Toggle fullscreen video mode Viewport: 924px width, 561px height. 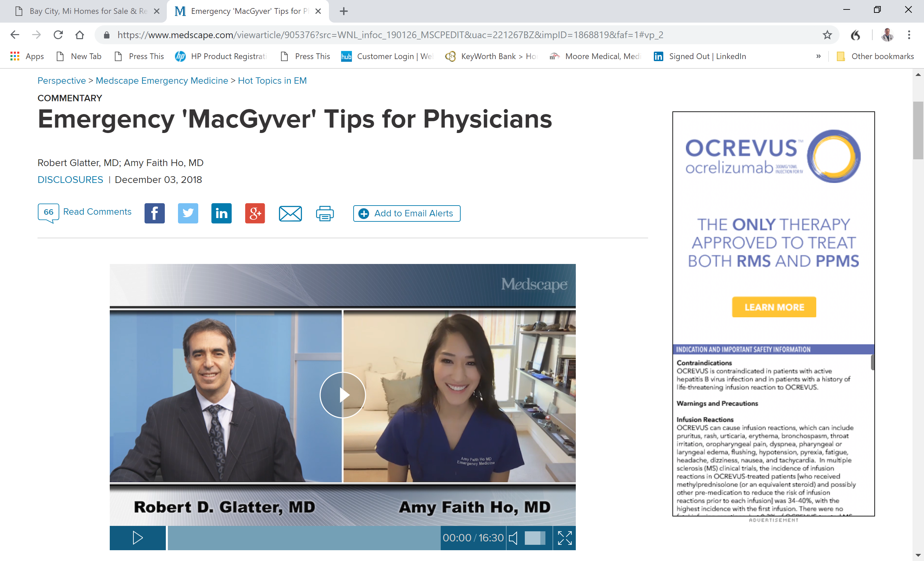point(564,538)
